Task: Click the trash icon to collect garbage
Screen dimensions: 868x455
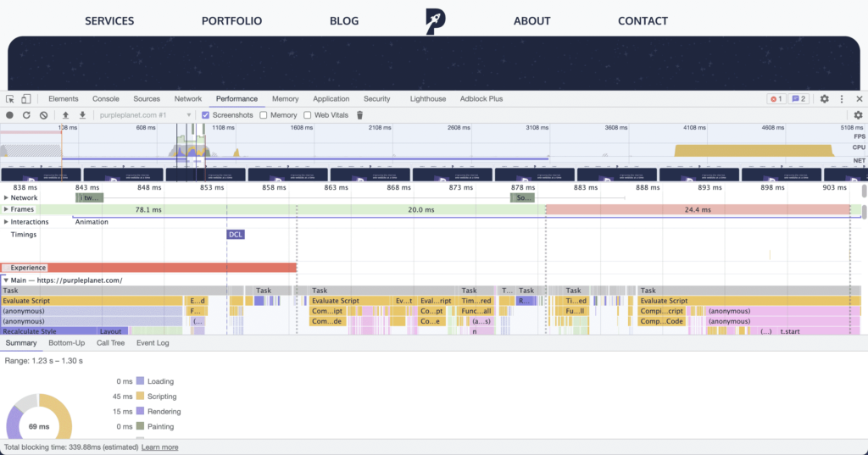Action: click(x=359, y=115)
